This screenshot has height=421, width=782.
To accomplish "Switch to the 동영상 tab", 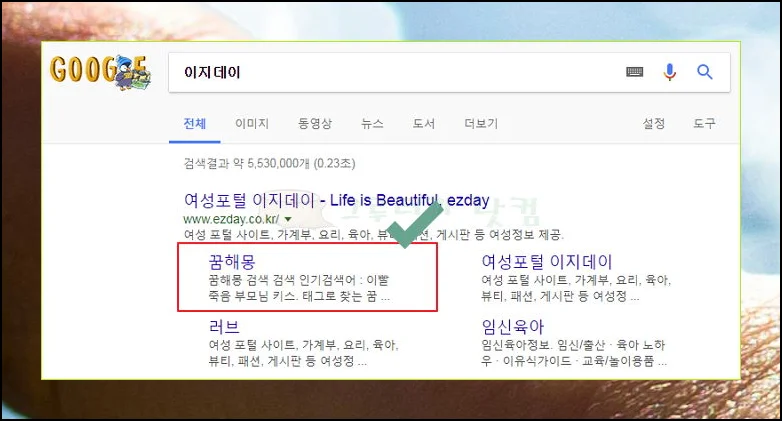I will [315, 123].
